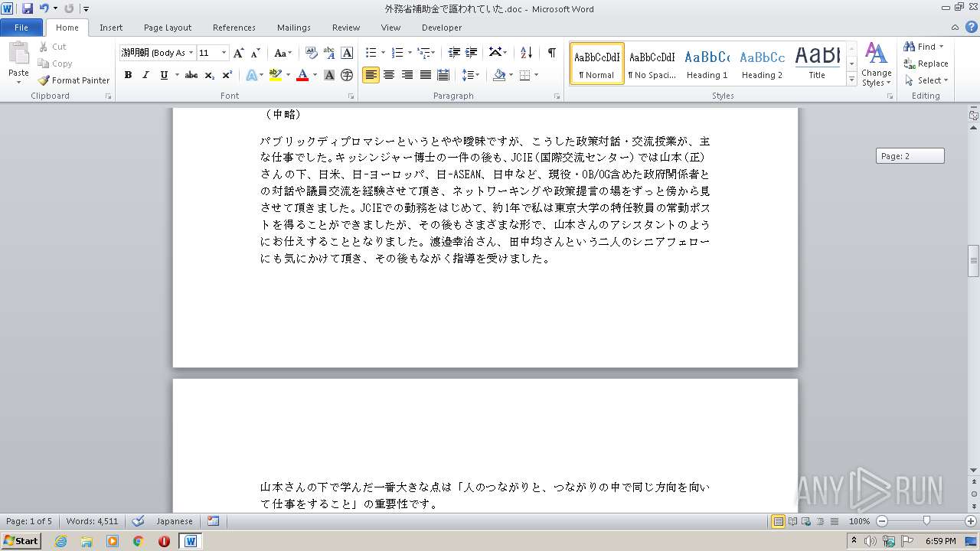Open Internet Explorer from taskbar

click(61, 541)
